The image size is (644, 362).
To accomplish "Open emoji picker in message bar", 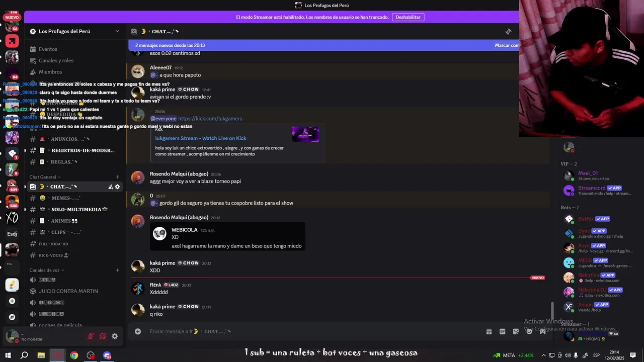I will pyautogui.click(x=529, y=331).
